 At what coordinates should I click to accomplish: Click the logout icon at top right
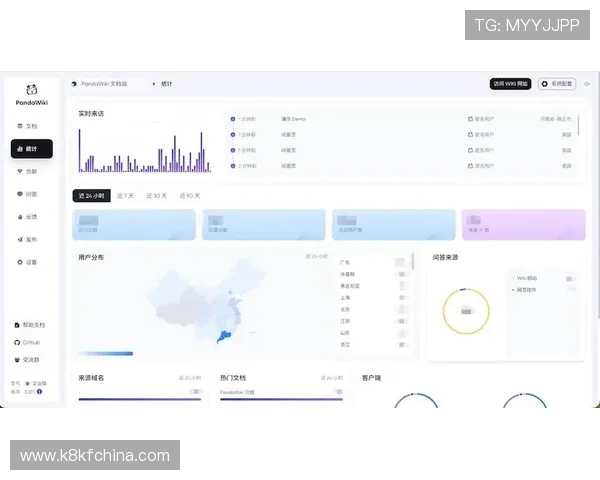[x=587, y=84]
